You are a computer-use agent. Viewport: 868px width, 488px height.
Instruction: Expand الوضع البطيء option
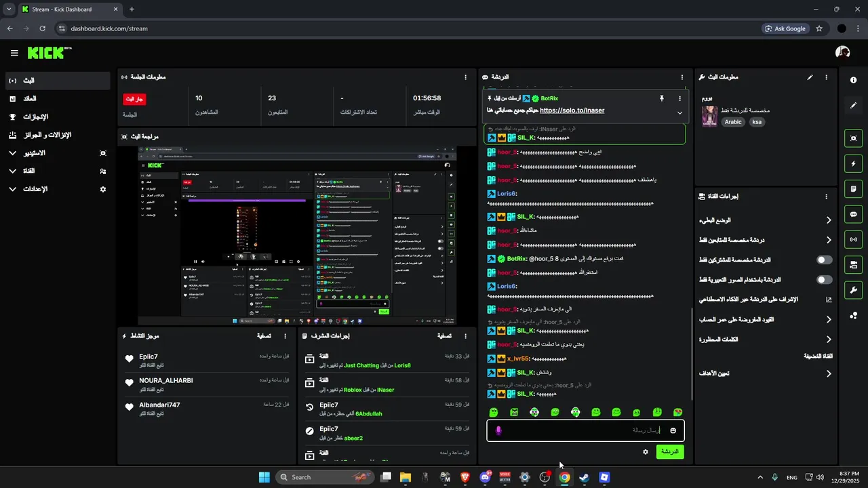[x=766, y=220]
